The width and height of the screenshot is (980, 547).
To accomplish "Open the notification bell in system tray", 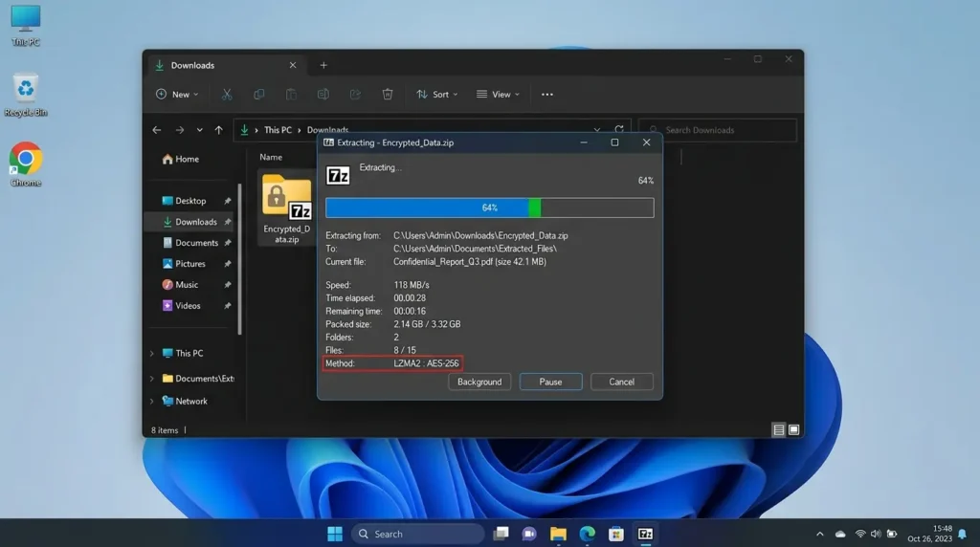I will (x=963, y=534).
